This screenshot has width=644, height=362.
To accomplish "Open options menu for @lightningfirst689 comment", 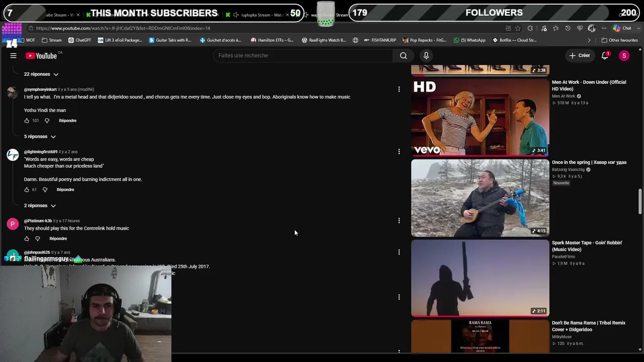I will click(399, 151).
